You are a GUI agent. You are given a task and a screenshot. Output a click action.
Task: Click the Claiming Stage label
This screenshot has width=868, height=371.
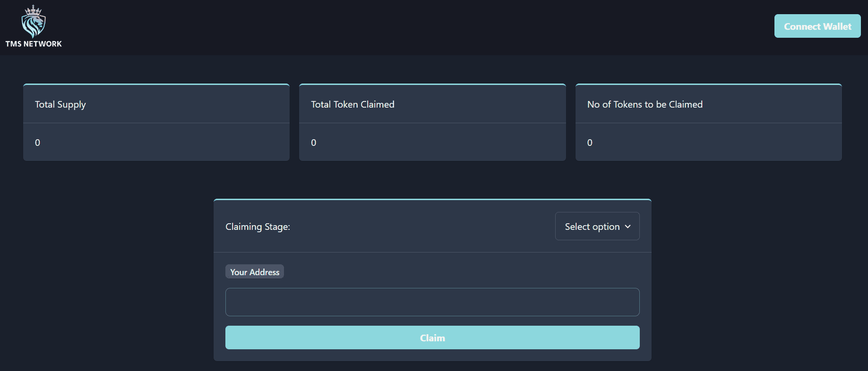tap(258, 227)
